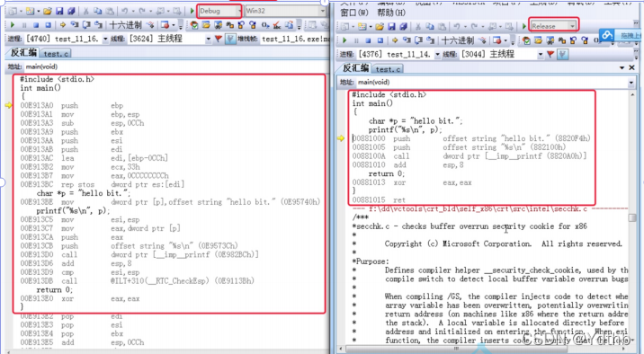Click Save All icon in Release window
Screen dimensions: 644x354
[403, 27]
